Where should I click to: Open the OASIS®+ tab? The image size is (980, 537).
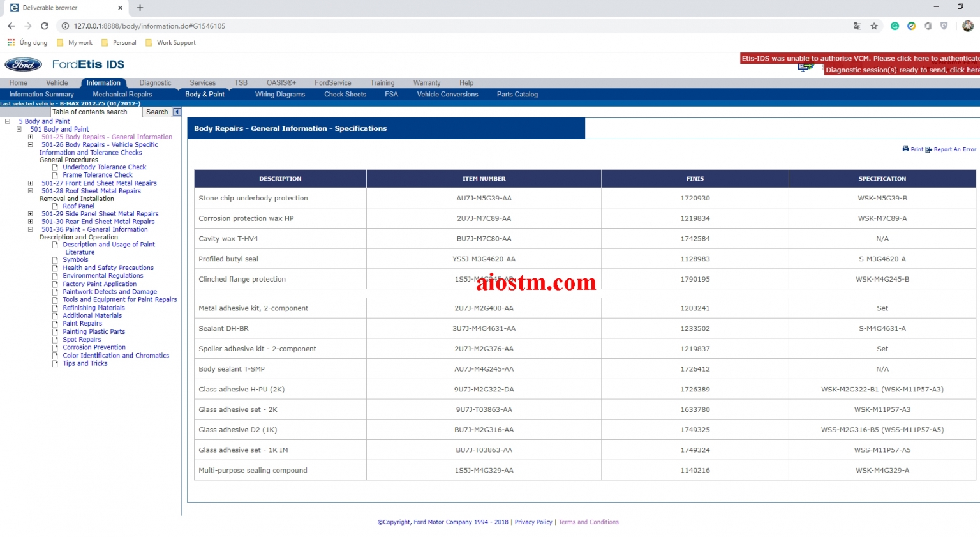(x=281, y=83)
